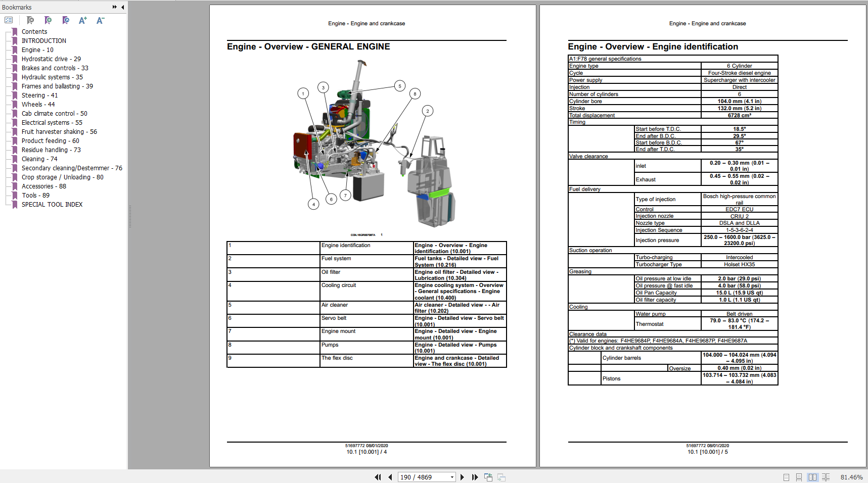
Task: Click the bookmark icon beside INTRODUCTION
Action: [15, 40]
